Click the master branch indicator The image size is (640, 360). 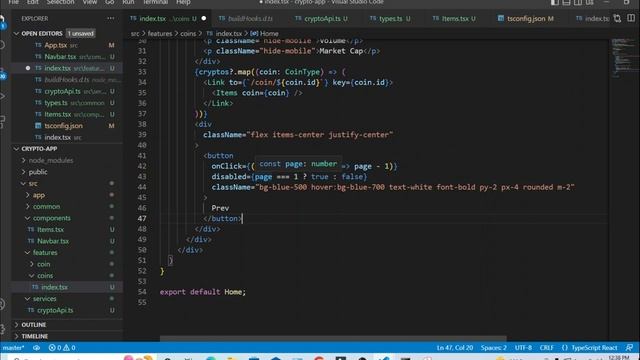click(x=13, y=348)
